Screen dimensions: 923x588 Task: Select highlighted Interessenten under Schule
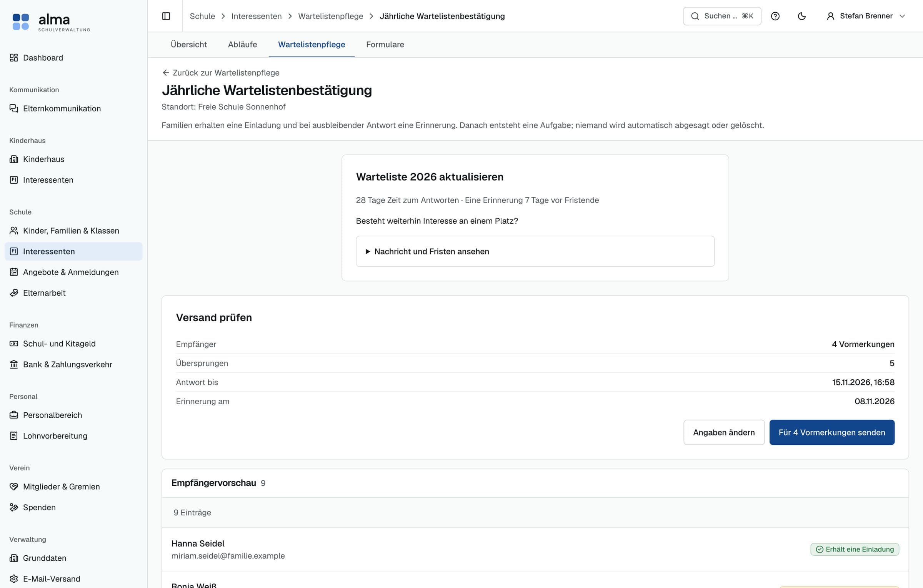click(73, 251)
